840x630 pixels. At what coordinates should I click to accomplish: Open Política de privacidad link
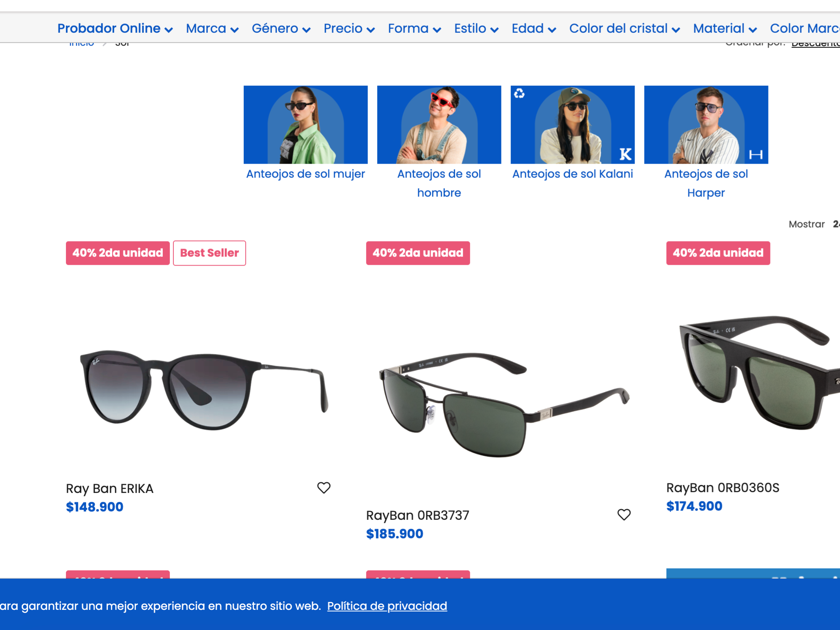click(387, 606)
